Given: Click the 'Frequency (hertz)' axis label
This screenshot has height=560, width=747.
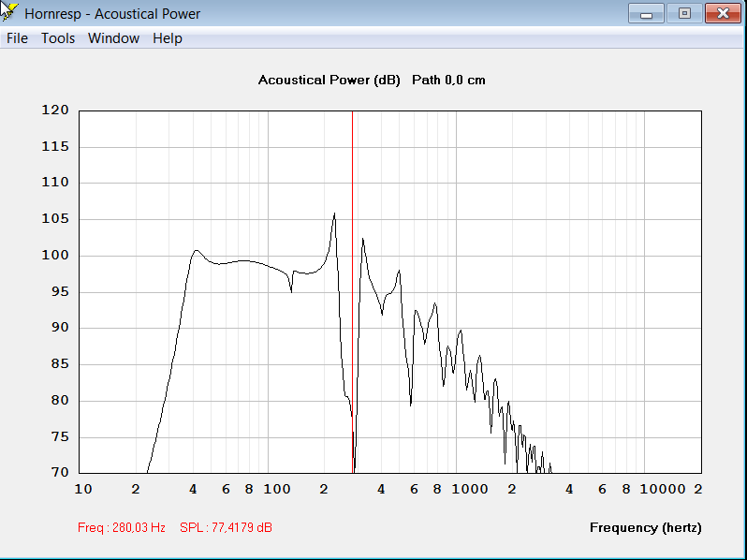Looking at the screenshot, I should [646, 527].
